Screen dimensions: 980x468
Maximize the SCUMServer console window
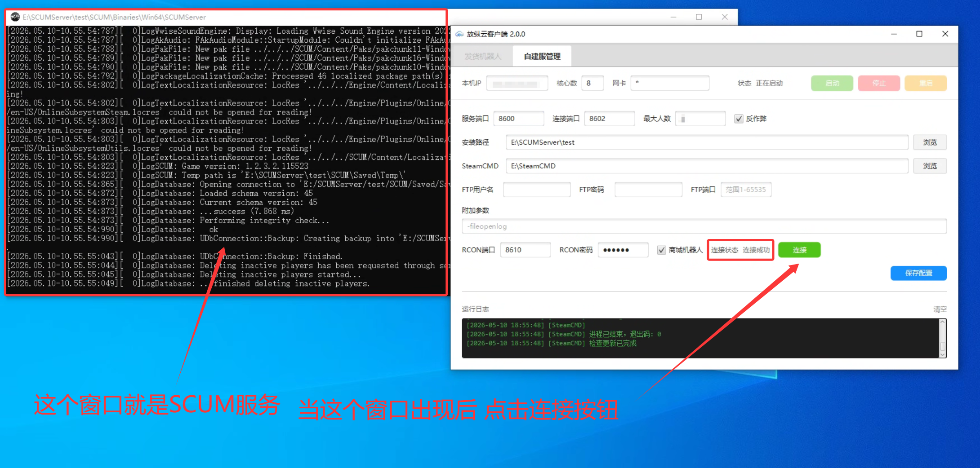699,17
